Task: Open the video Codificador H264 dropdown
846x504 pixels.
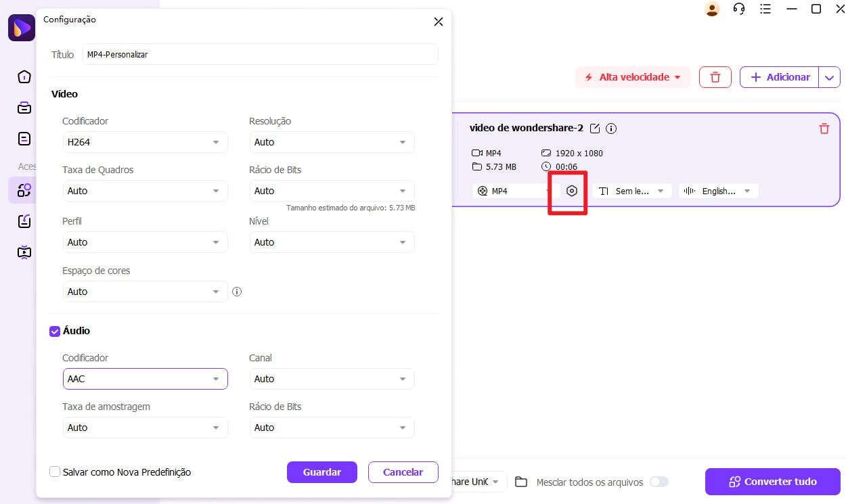Action: [145, 142]
